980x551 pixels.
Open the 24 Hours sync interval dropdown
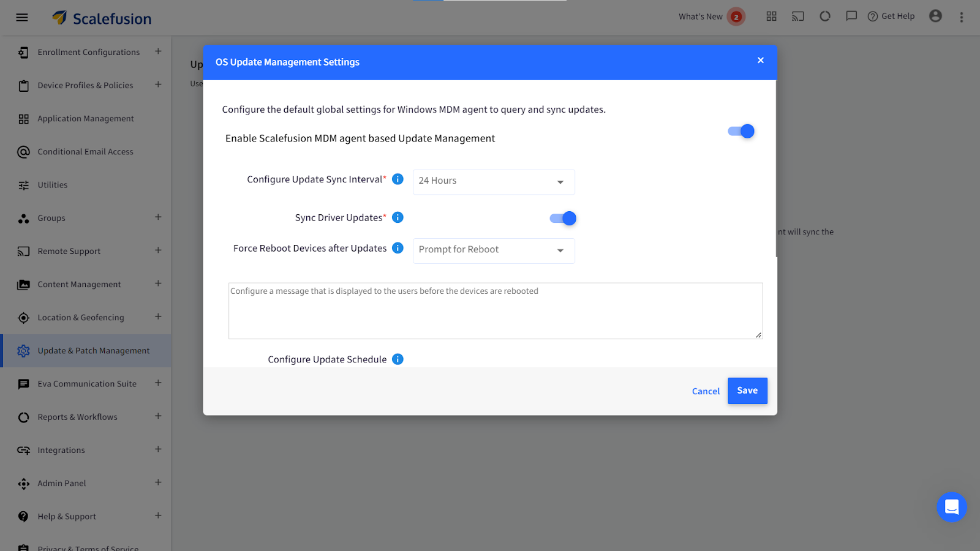pyautogui.click(x=494, y=182)
